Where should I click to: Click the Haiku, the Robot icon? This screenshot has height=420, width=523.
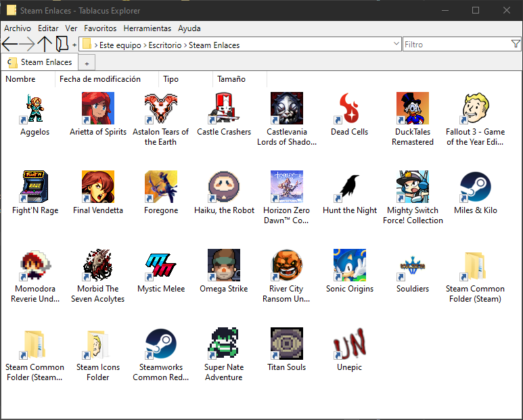point(224,187)
